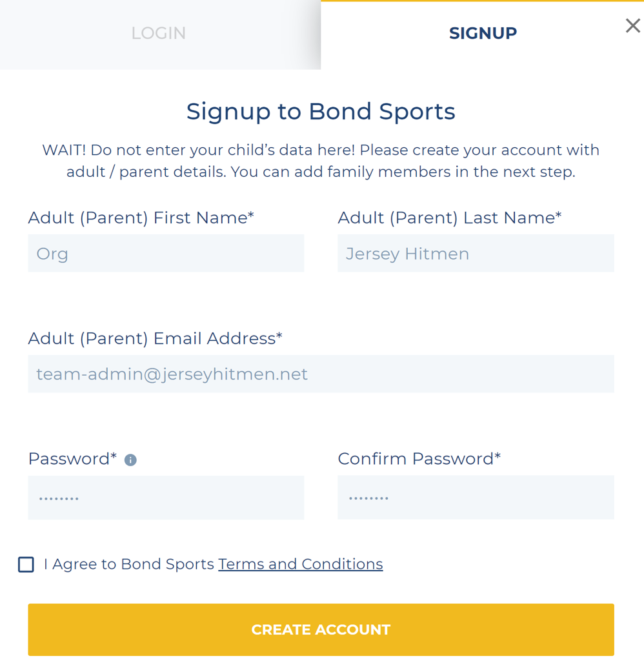This screenshot has height=661, width=644.
Task: Click the Confirm Password* label
Action: pyautogui.click(x=419, y=459)
